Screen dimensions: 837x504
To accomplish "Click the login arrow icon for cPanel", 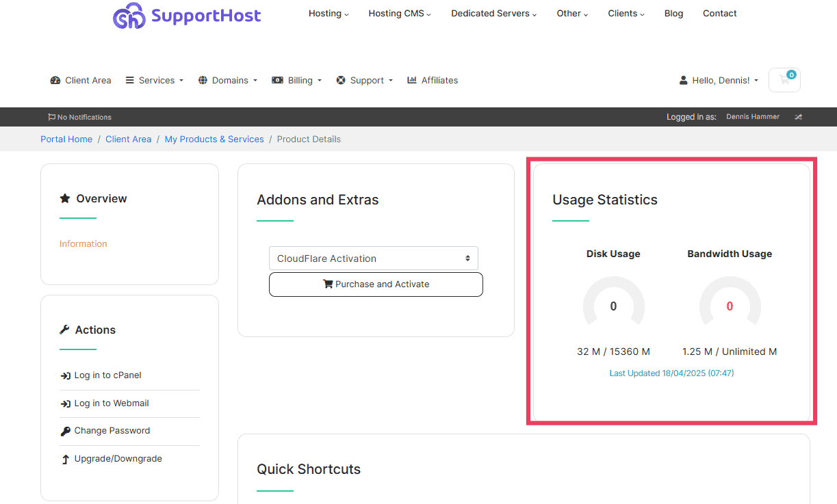I will coord(65,375).
